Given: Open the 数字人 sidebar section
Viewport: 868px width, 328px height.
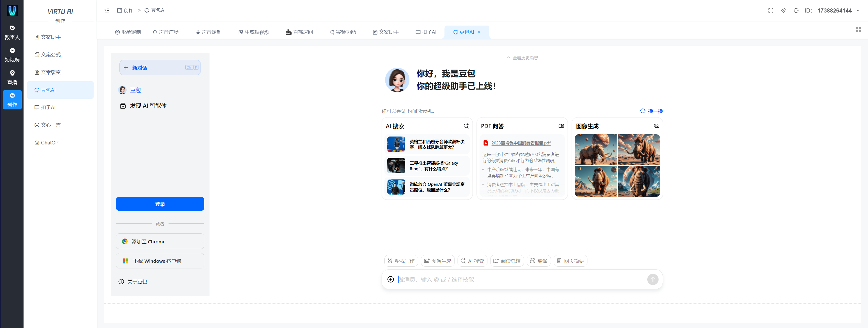Looking at the screenshot, I should tap(12, 33).
